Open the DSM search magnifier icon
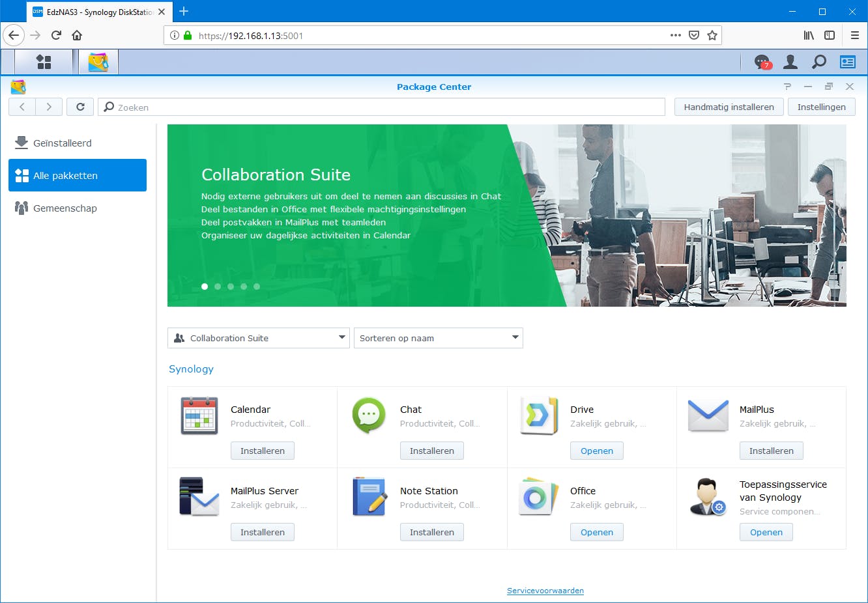Image resolution: width=868 pixels, height=603 pixels. (x=819, y=62)
